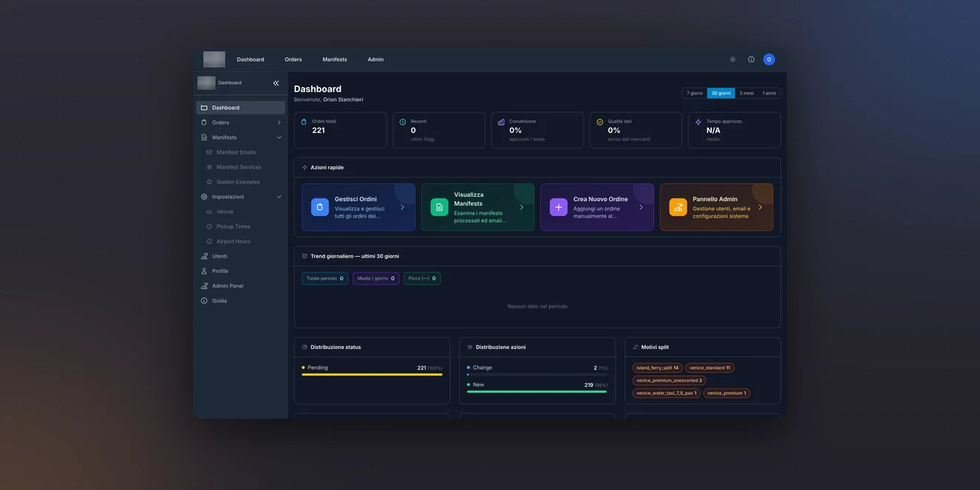Click the "Orion Stanchieri" welcome name

[x=343, y=99]
